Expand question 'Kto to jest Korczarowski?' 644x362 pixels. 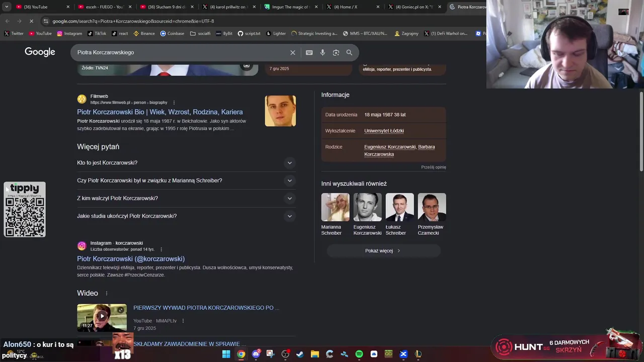pyautogui.click(x=186, y=163)
